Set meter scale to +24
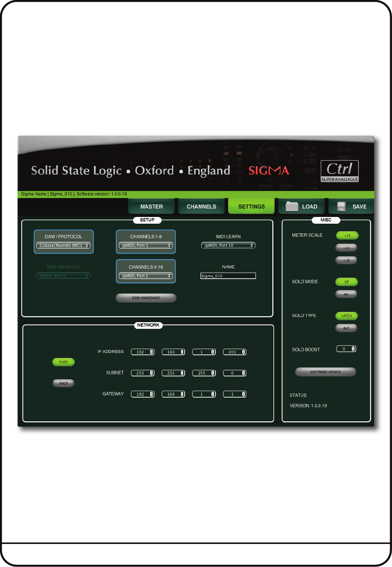392x567 pixels. click(347, 236)
